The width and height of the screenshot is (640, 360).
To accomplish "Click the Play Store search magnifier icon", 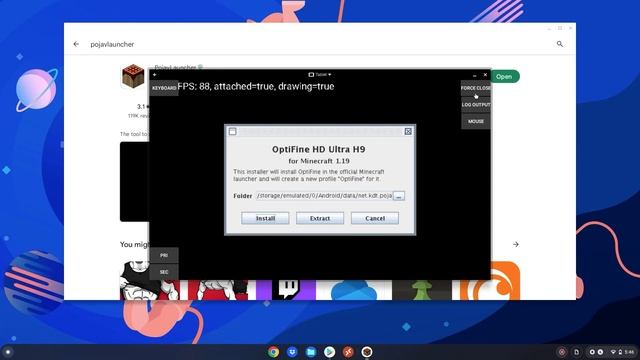I will tap(560, 44).
